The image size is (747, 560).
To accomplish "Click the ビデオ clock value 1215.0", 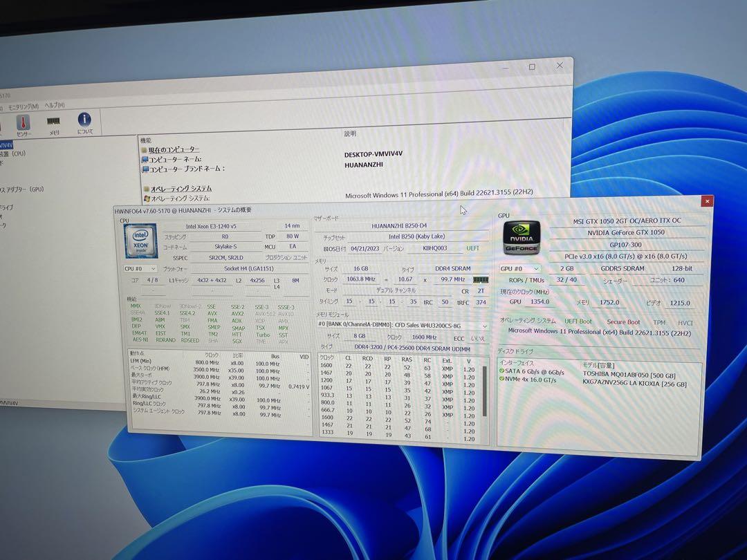I will tap(679, 303).
